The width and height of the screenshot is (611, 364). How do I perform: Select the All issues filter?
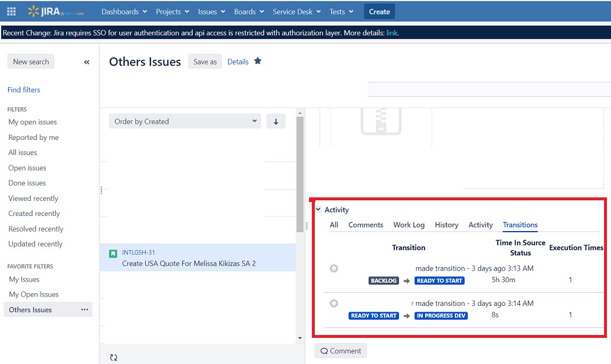23,153
